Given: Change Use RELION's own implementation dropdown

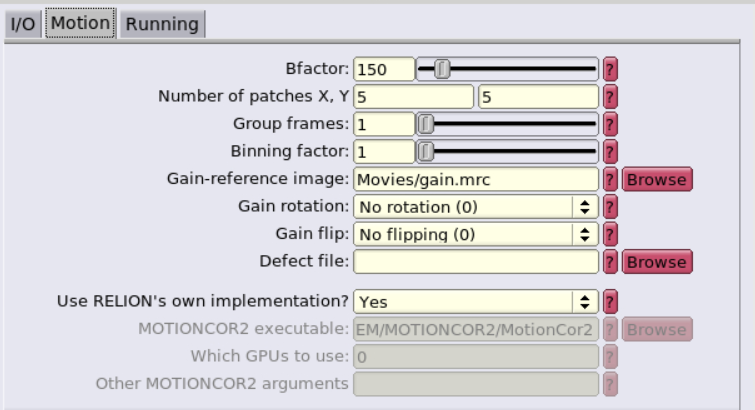Looking at the screenshot, I should tap(476, 302).
